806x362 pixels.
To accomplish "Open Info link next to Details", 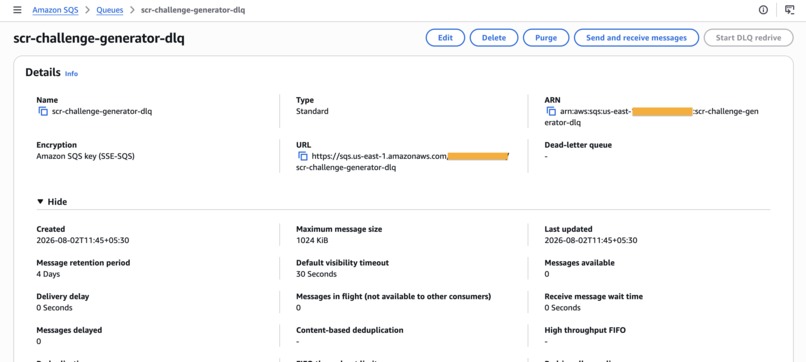I will click(71, 74).
